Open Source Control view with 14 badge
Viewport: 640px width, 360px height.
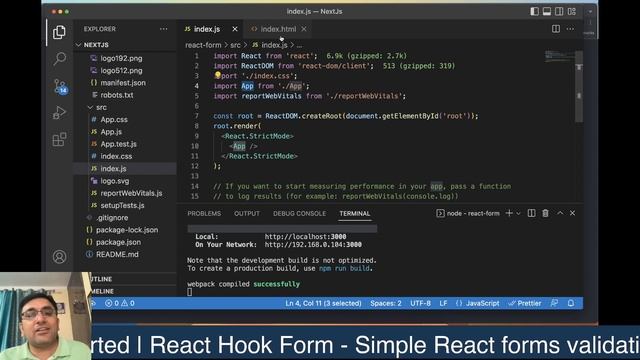60,86
